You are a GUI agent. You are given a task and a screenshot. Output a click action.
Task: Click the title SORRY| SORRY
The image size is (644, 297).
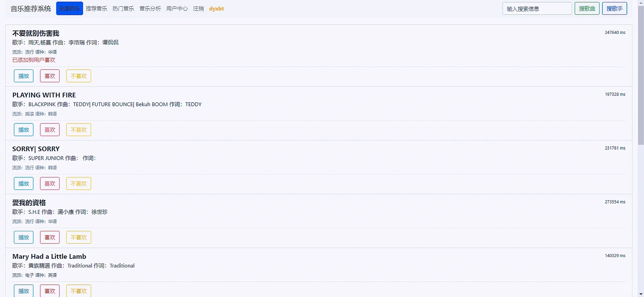[x=36, y=149]
